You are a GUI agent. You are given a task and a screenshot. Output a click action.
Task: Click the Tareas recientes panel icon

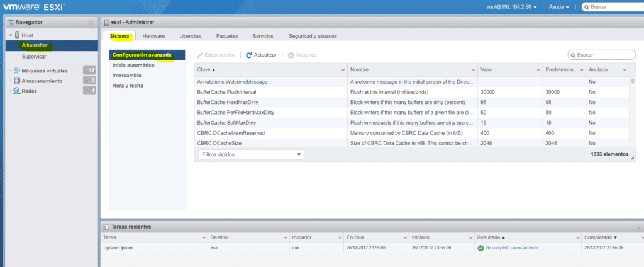pyautogui.click(x=106, y=227)
